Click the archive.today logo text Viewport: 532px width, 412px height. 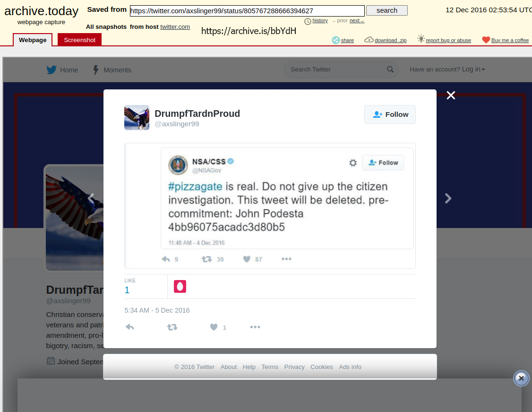point(42,11)
